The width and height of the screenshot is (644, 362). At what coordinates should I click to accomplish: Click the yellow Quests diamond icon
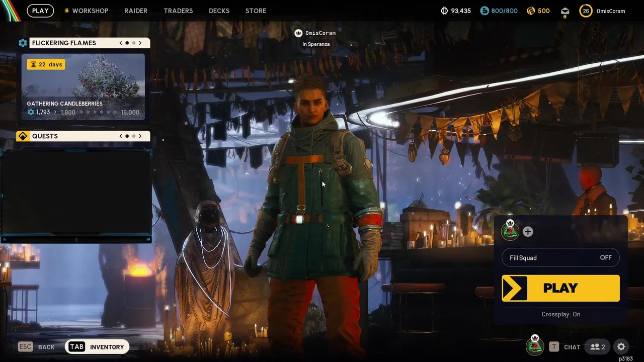click(x=23, y=136)
